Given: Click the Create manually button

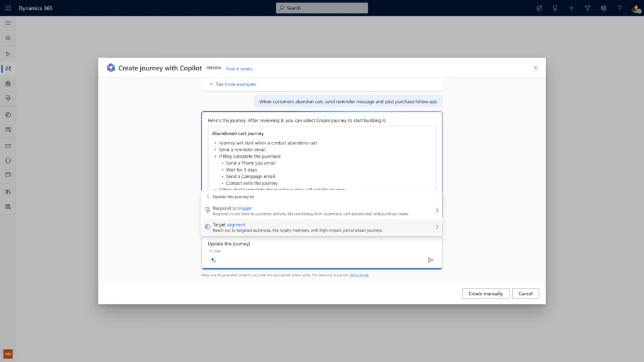Looking at the screenshot, I should [x=485, y=293].
